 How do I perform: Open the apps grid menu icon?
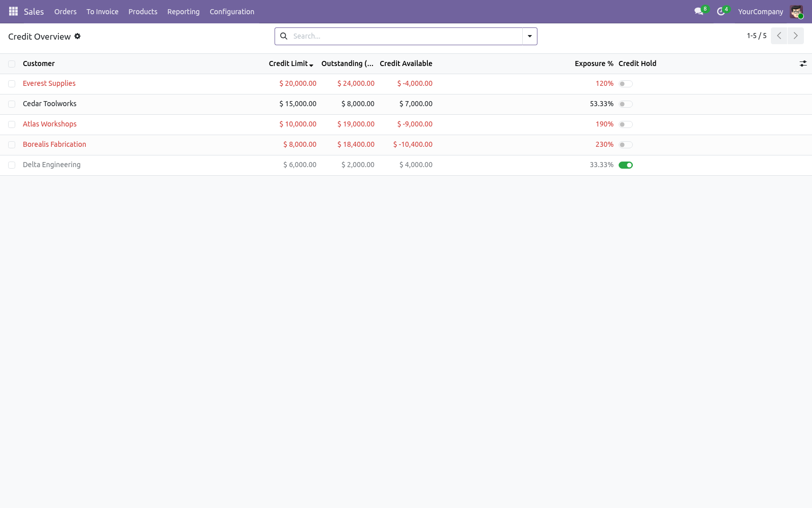pos(13,11)
